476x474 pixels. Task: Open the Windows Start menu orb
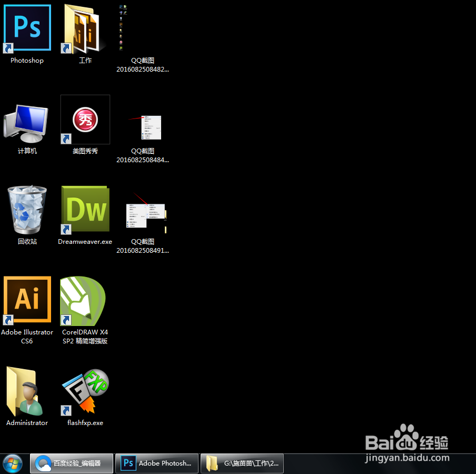coord(13,463)
